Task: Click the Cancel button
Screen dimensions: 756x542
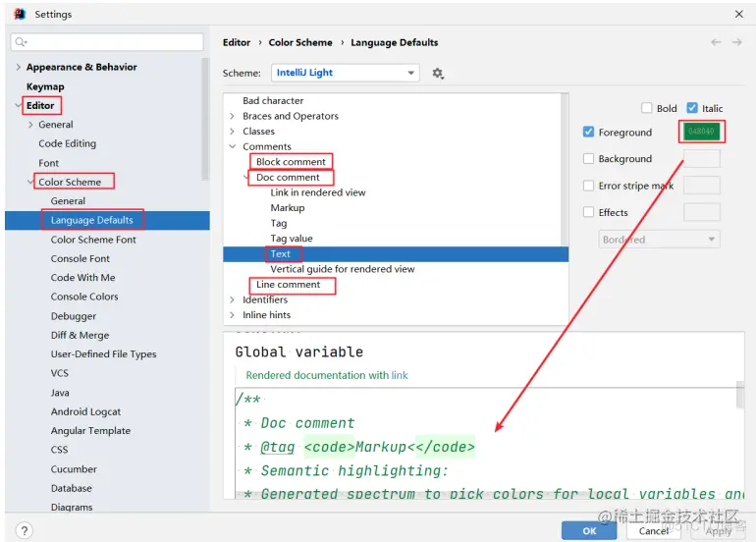Action: [x=653, y=531]
